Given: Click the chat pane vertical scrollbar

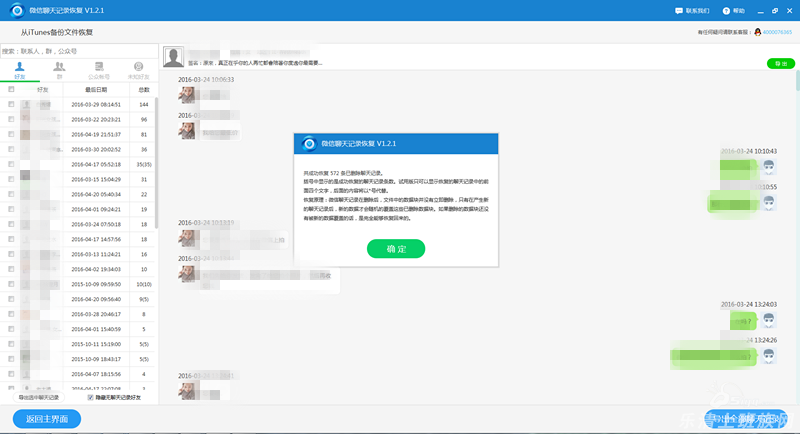Looking at the screenshot, I should pos(797,81).
